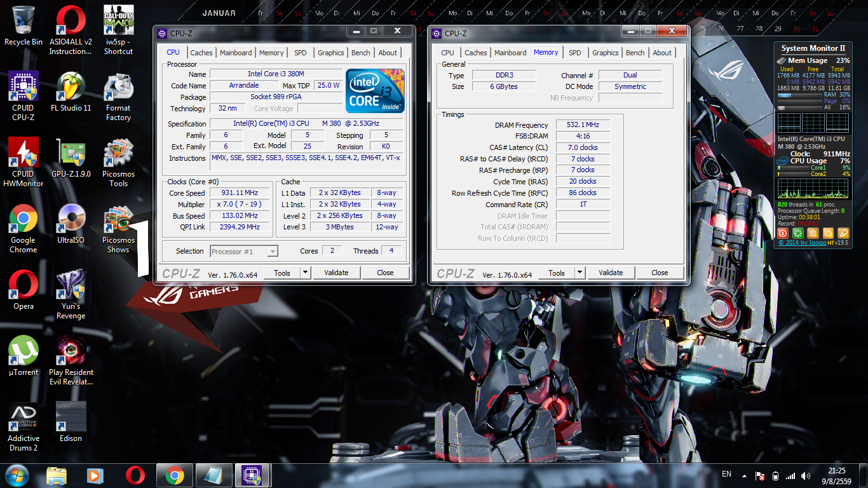The height and width of the screenshot is (488, 868).
Task: Open the CPU-Z button on the taskbar
Action: [252, 475]
